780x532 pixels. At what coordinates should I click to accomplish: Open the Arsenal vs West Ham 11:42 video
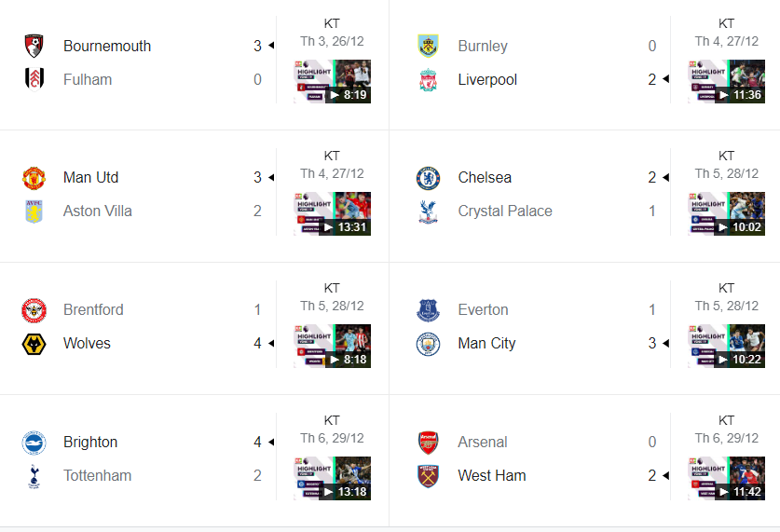pyautogui.click(x=727, y=478)
